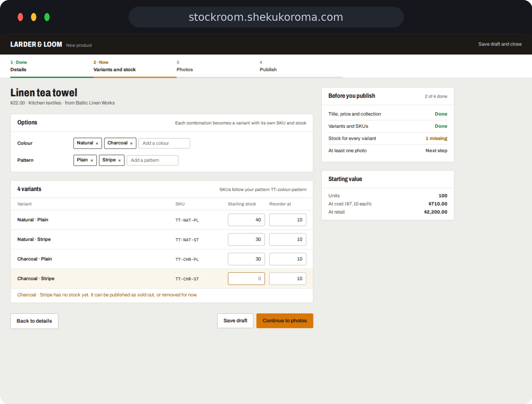Click Continue to photos
The width and height of the screenshot is (532, 404).
[285, 321]
